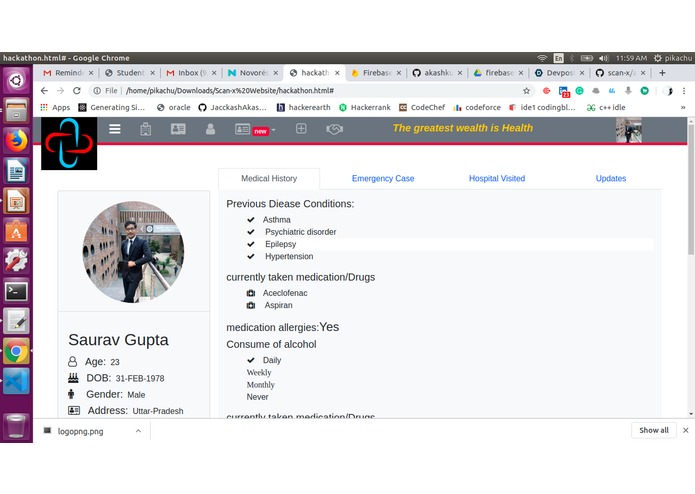
Task: Toggle the Psychiatric disorder checkmark
Action: click(251, 232)
